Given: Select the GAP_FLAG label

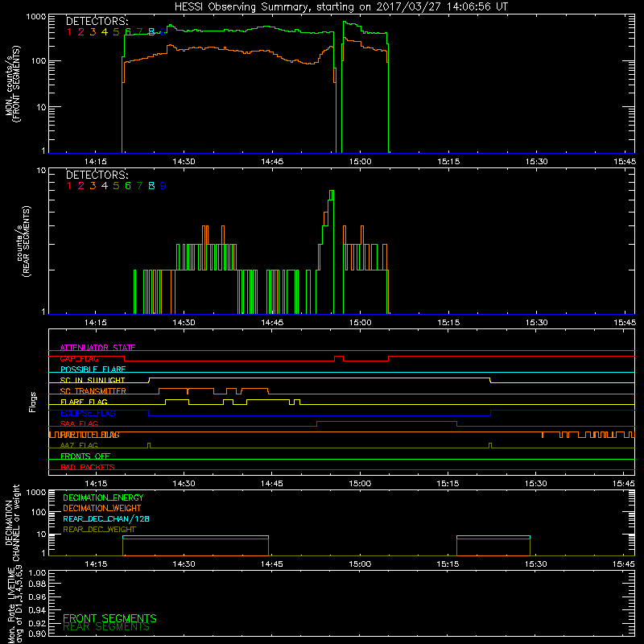Looking at the screenshot, I should pyautogui.click(x=79, y=358).
